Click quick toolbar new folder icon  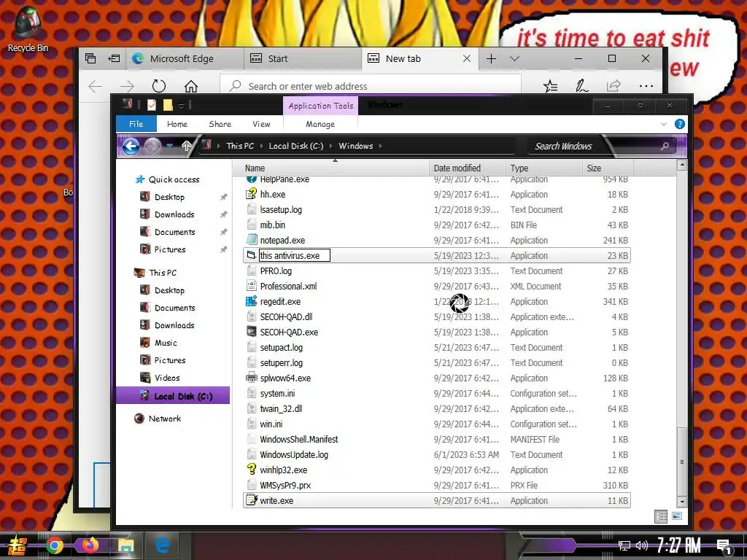[168, 105]
